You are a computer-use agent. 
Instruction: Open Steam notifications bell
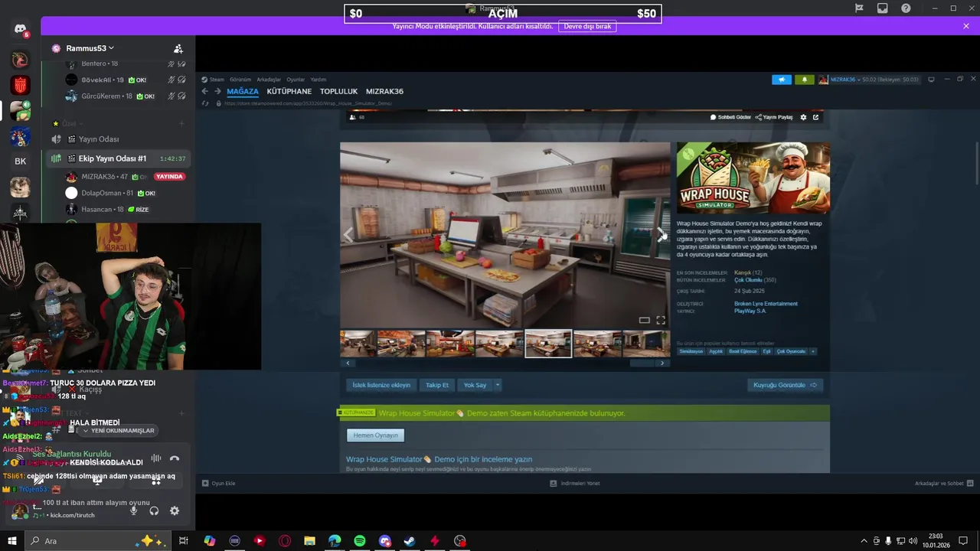click(x=805, y=80)
